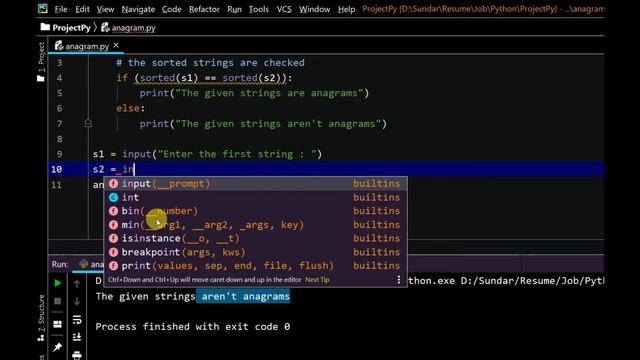Choose the min completion suggestion
640x360 pixels.
[x=256, y=225]
